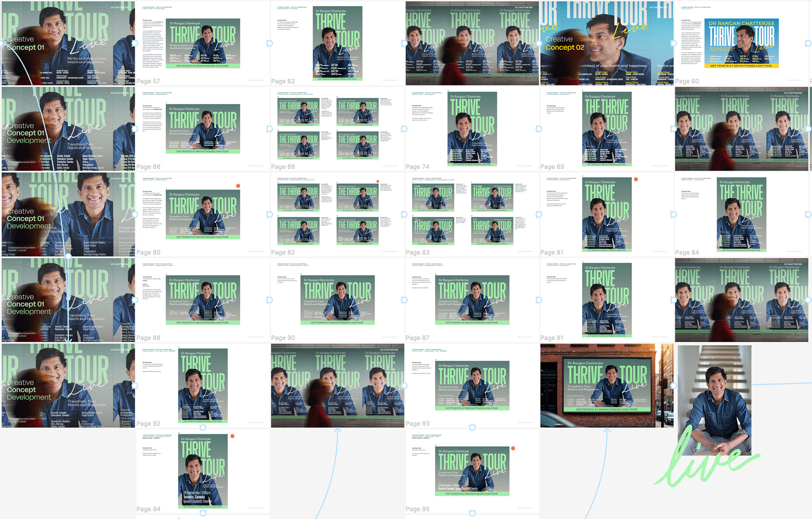
Task: Select connector node left of Creative Concept 02 cover
Action: 539,43
